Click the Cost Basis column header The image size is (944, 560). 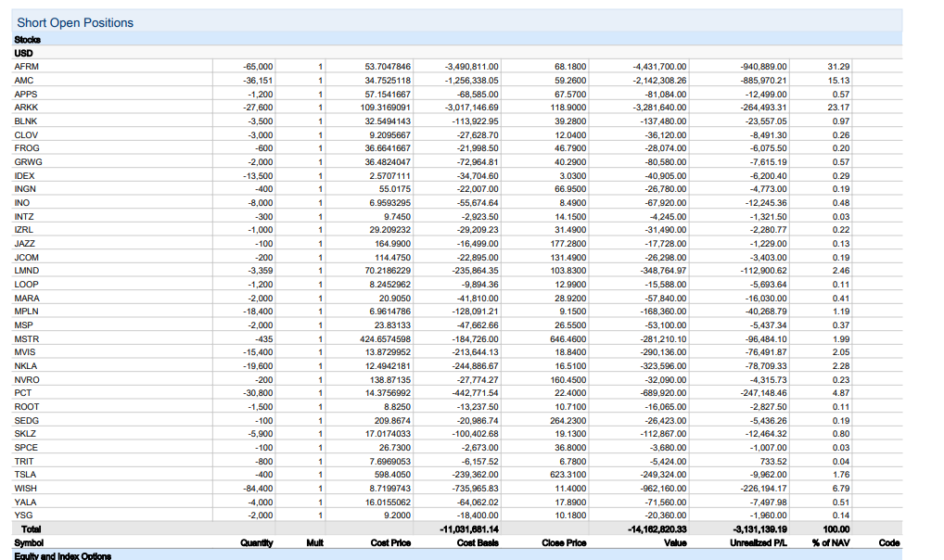pos(478,543)
